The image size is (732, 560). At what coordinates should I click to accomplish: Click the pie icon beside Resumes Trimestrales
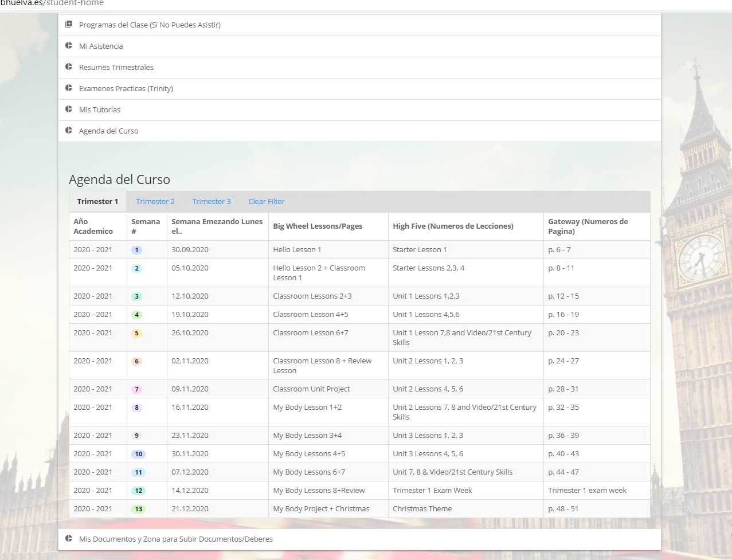coord(69,67)
